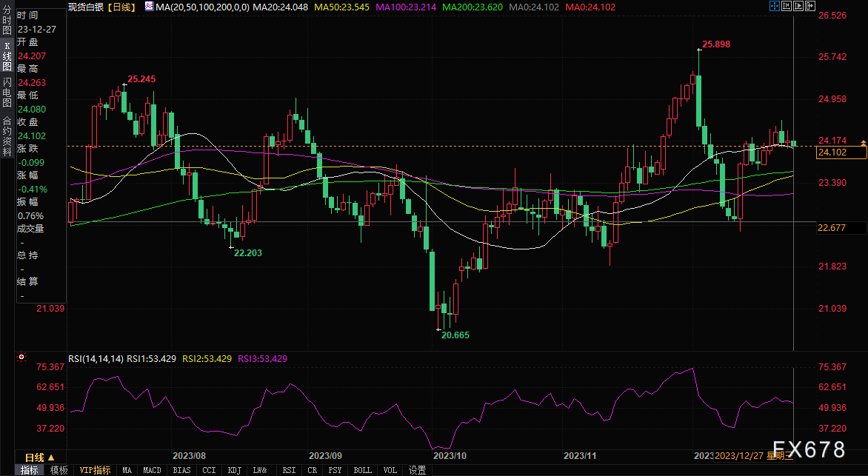Click the MA indicator chart icon
This screenshot has width=868, height=476.
(149, 6)
